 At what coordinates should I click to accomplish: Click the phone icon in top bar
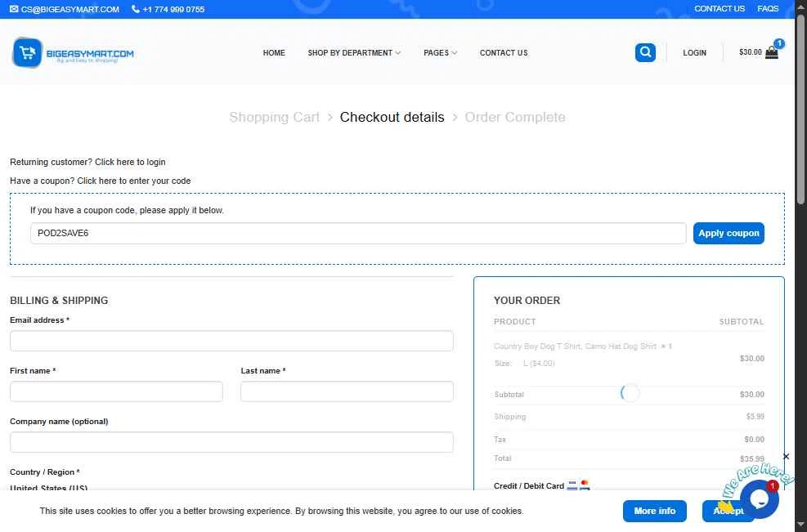(x=136, y=9)
